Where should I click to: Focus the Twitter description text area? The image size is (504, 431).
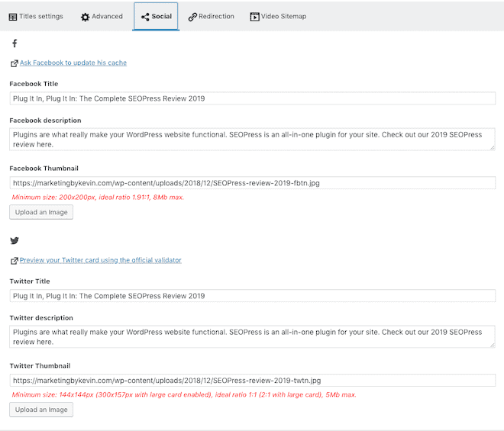point(252,337)
